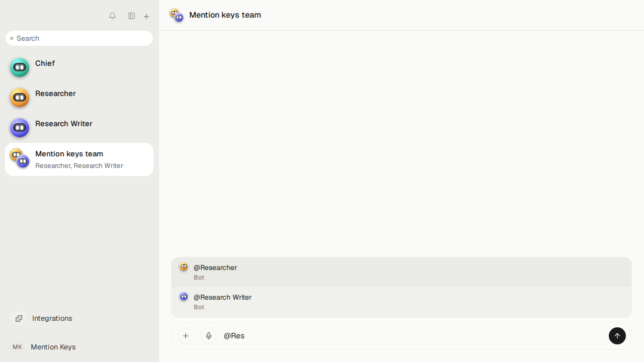Click the orange Researcher avatar in sidebar

(x=20, y=98)
